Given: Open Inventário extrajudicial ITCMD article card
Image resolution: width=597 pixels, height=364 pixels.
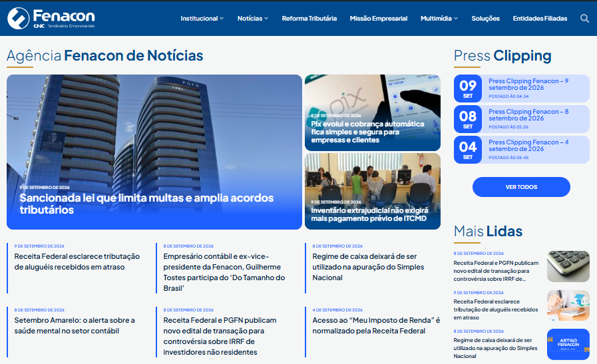Looking at the screenshot, I should [x=372, y=191].
